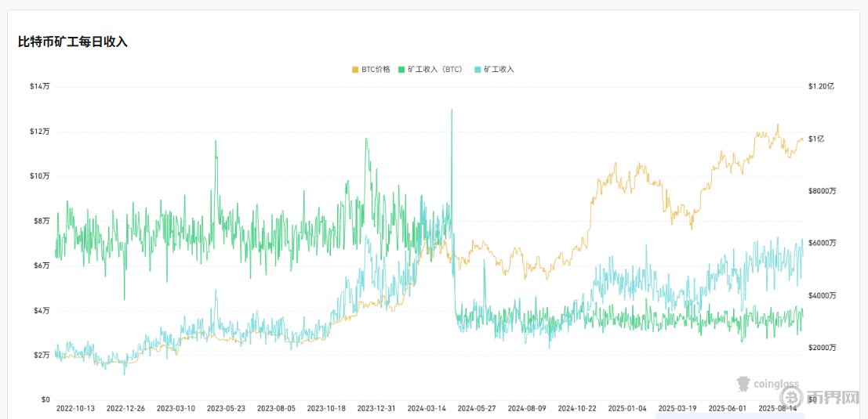
Task: Click the green 矿工收入（BTC） legend swatch
Action: point(401,70)
